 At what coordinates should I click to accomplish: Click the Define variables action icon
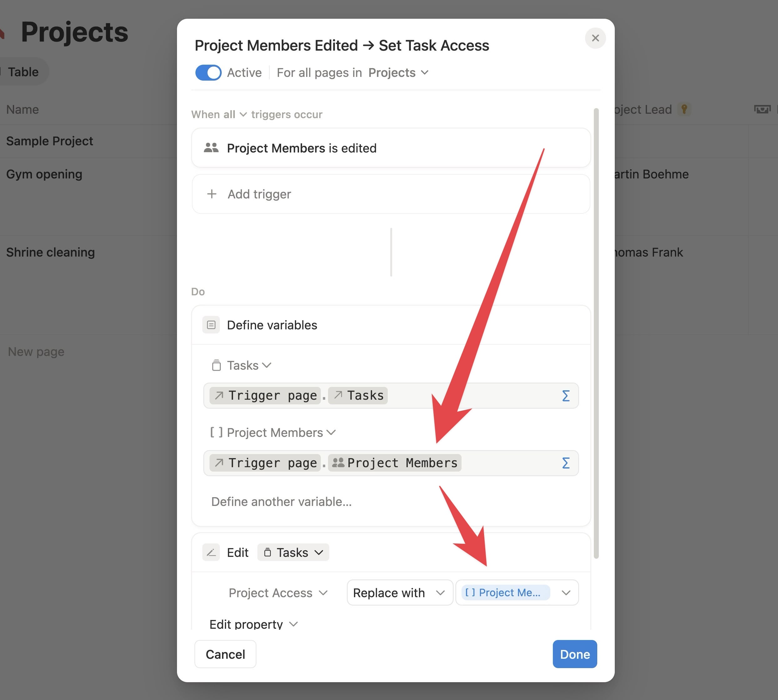coord(211,325)
